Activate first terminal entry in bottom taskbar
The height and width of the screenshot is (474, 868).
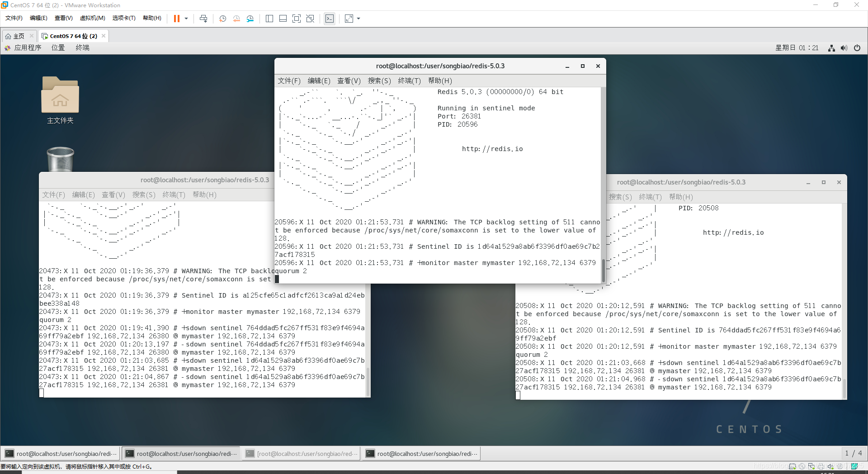point(61,454)
